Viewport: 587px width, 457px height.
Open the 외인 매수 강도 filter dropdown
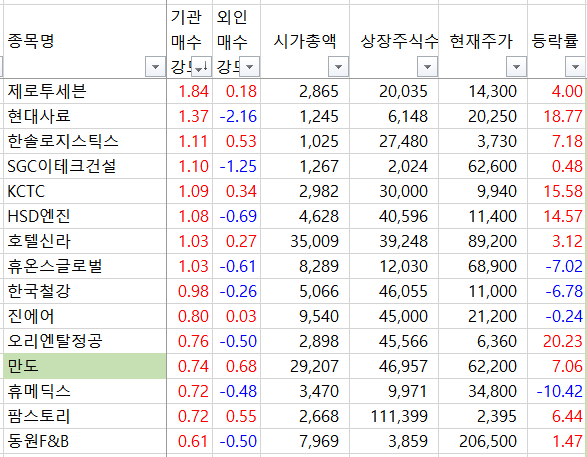[x=249, y=67]
